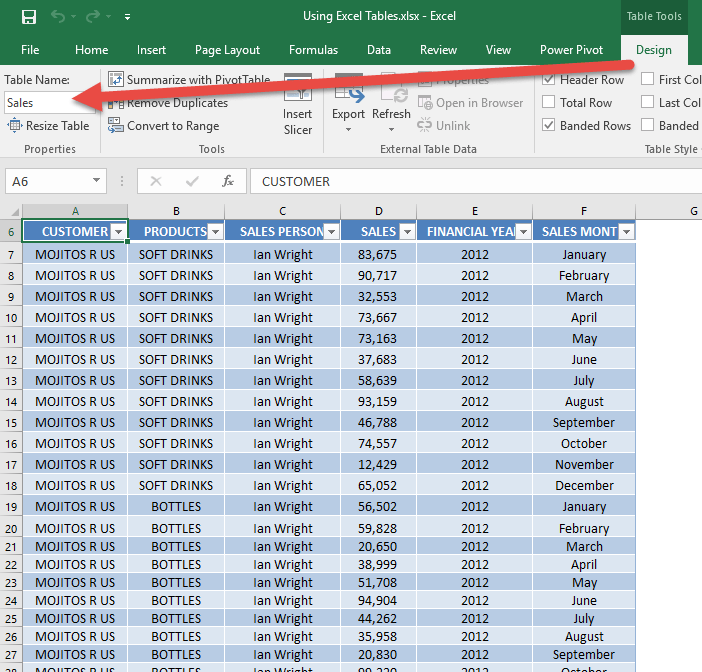Click the cell with sales value 83,675
The image size is (702, 672).
(378, 255)
